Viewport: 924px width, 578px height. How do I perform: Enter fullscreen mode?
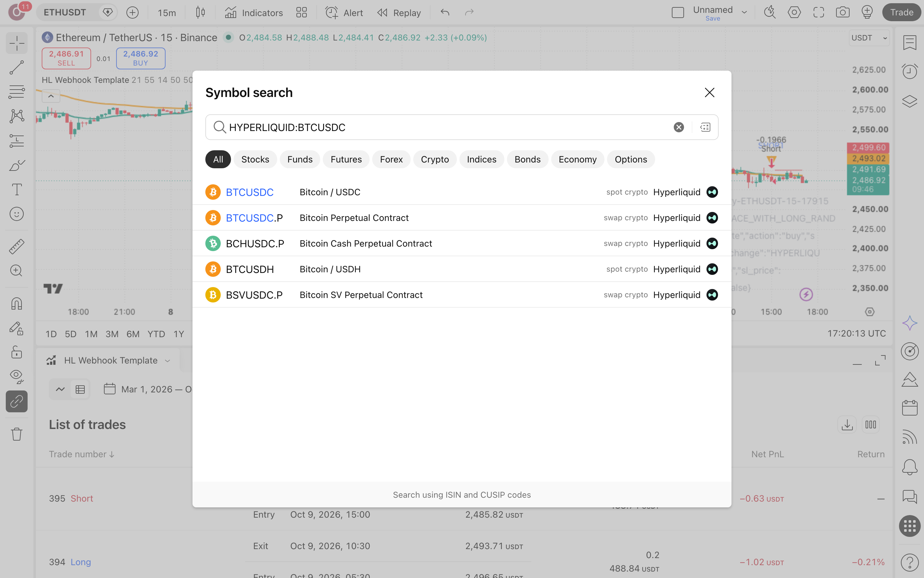point(818,13)
